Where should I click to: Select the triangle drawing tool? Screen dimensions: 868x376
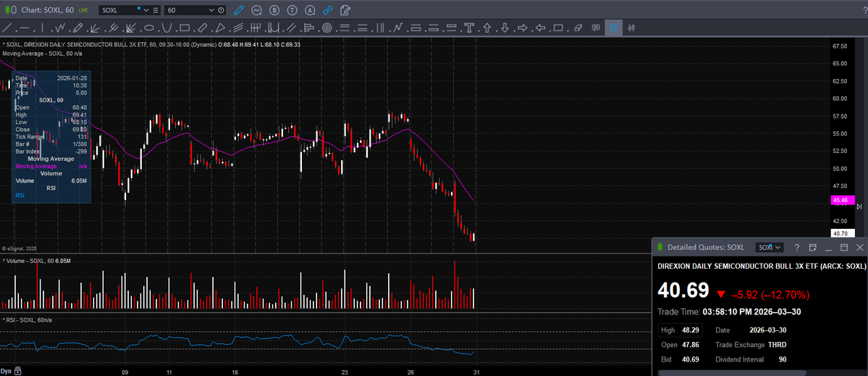220,28
